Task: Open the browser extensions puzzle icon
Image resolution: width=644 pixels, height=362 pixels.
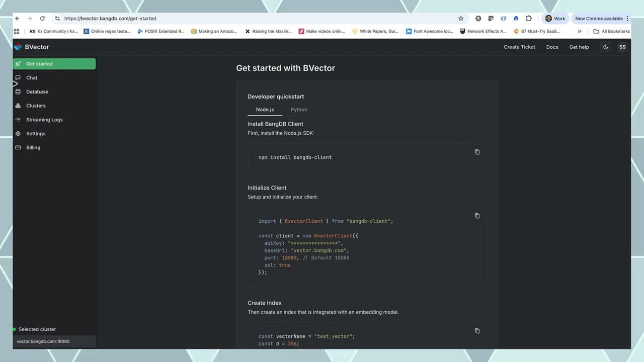Action: 529,19
